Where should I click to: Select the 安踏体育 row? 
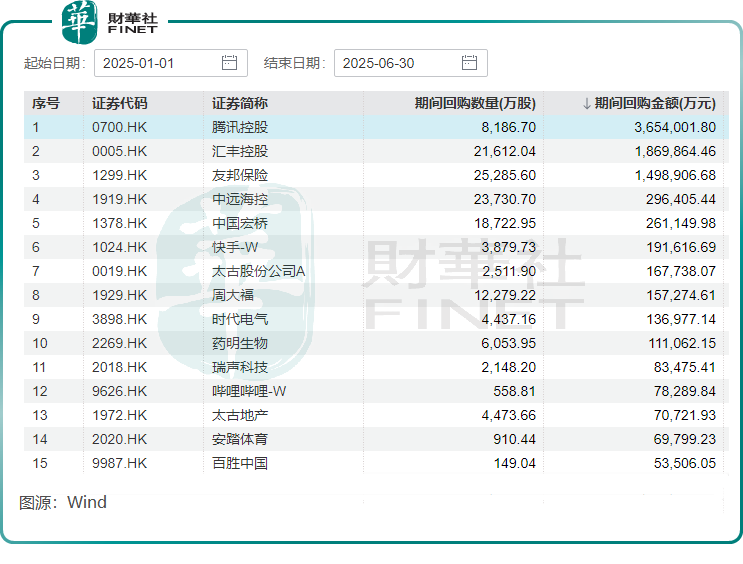[240, 439]
